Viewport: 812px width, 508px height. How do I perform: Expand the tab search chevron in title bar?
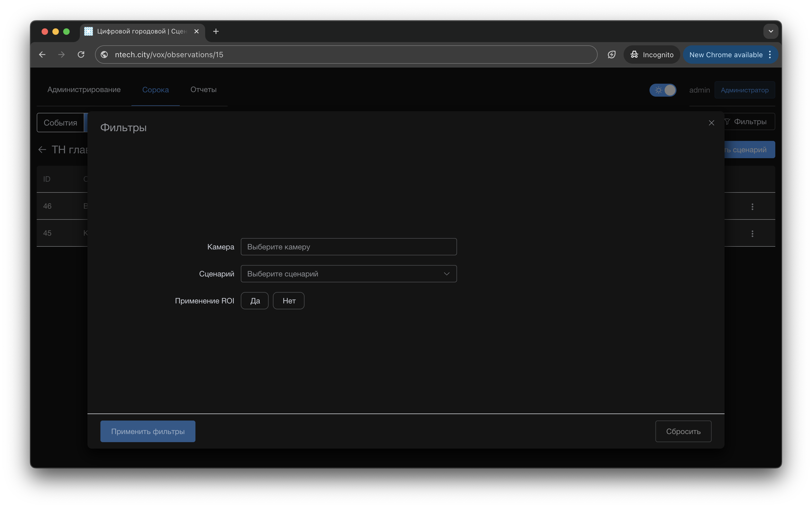(771, 31)
